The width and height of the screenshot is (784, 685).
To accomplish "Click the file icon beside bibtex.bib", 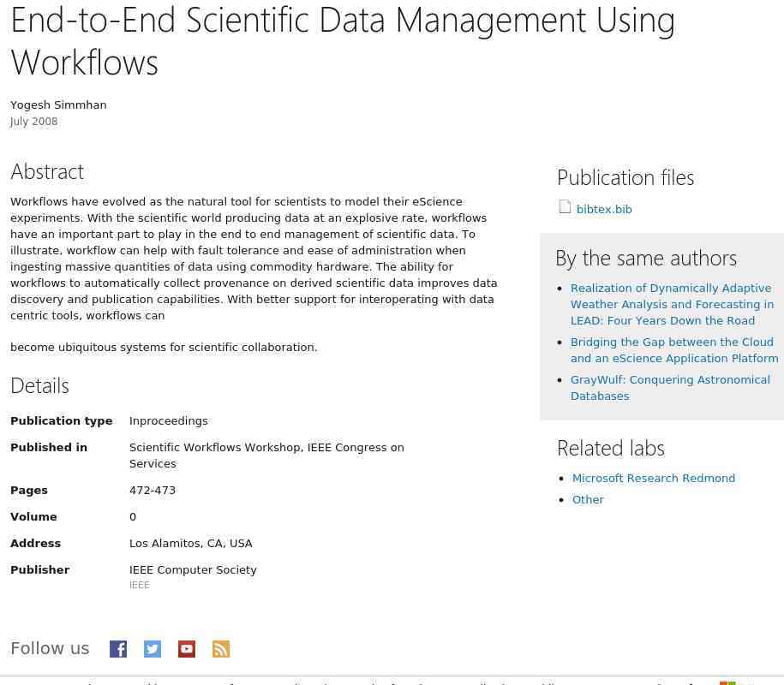I will (565, 207).
